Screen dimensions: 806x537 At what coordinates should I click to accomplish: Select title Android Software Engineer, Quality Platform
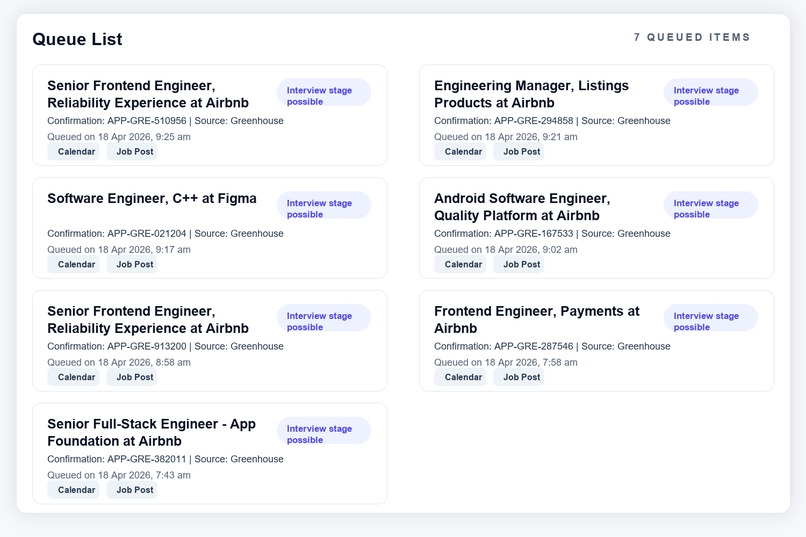[x=522, y=207]
